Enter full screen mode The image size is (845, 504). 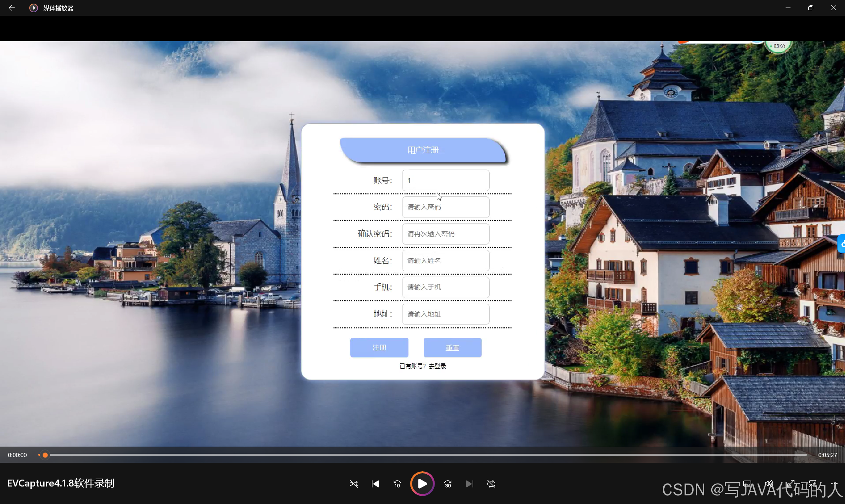point(791,483)
